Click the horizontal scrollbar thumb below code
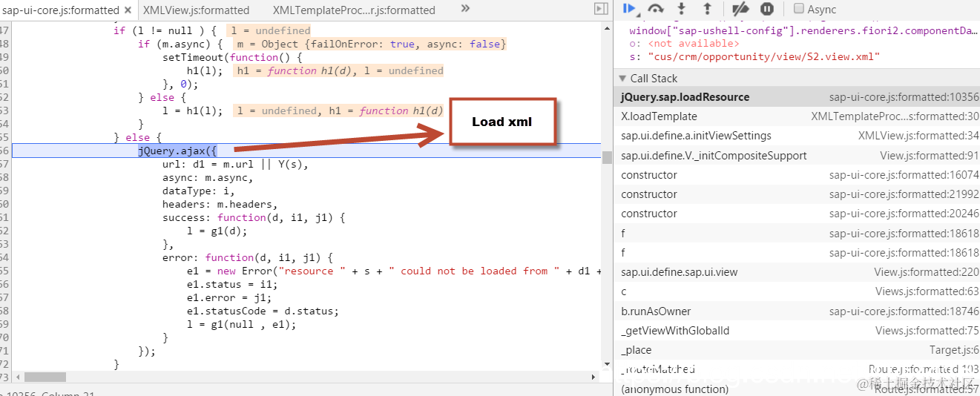This screenshot has width=980, height=396. pyautogui.click(x=45, y=377)
